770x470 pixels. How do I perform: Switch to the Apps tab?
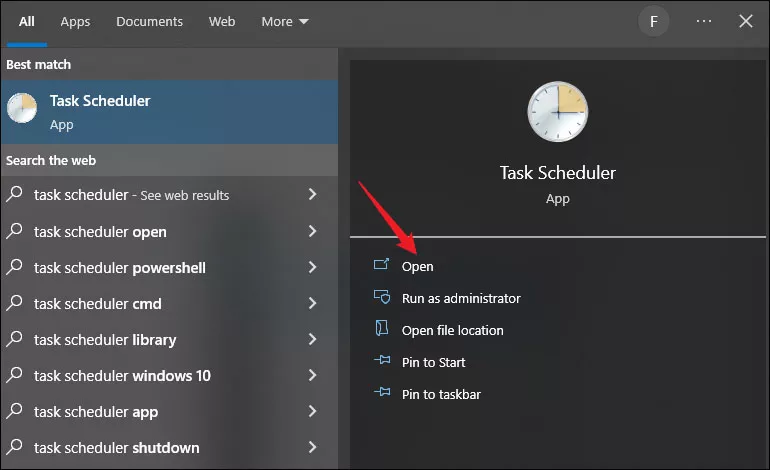pos(75,22)
